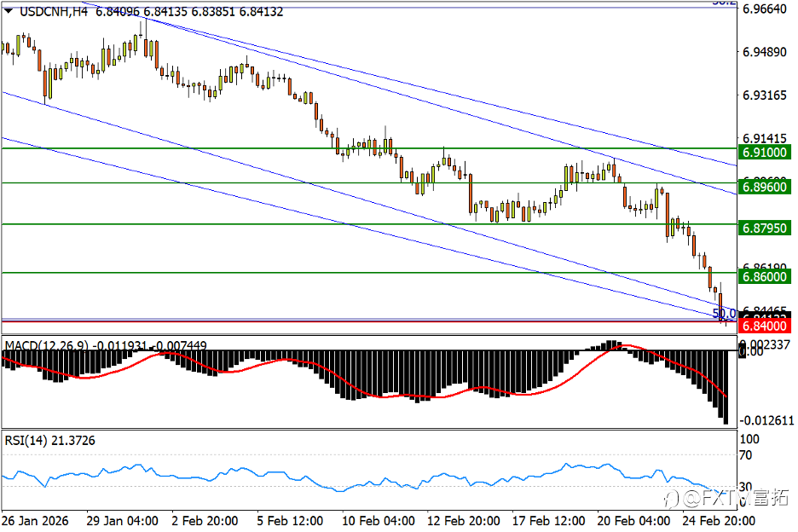798x532 pixels.
Task: Select the 5 Feb 12:00 time label
Action: coord(290,521)
